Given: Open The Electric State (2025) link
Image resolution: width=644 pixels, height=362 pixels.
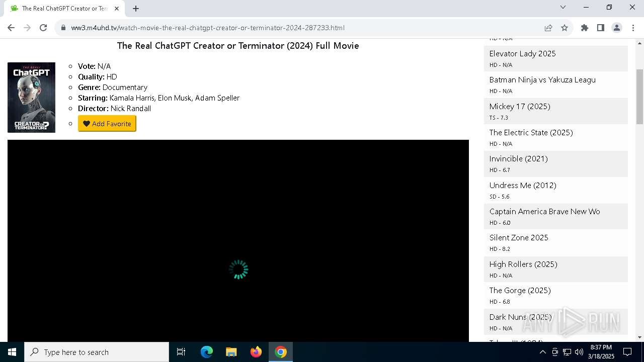Looking at the screenshot, I should coord(531,132).
